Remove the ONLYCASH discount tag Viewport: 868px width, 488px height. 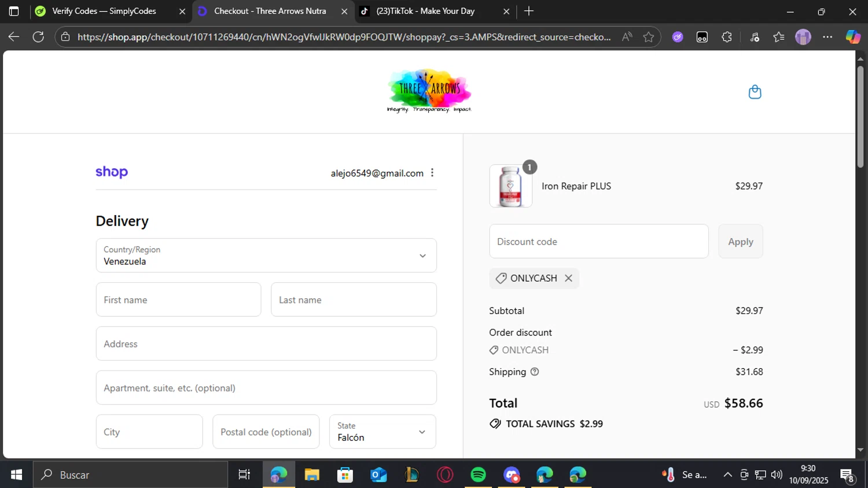click(x=568, y=278)
